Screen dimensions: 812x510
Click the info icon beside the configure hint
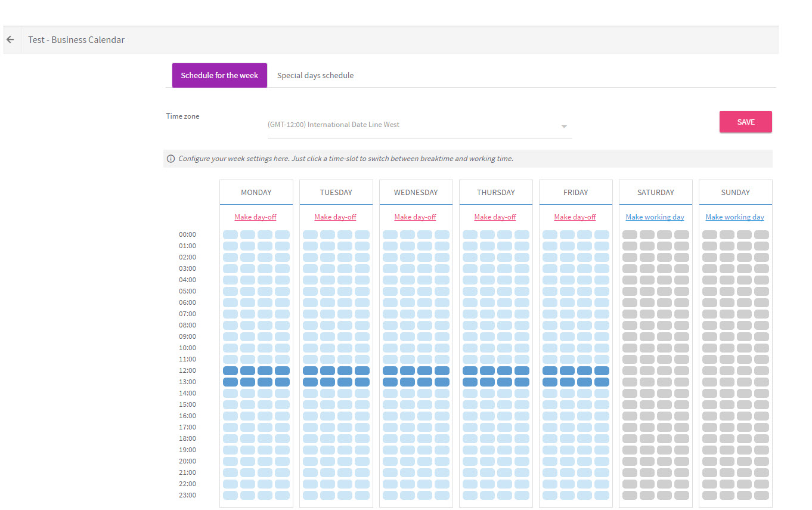point(171,159)
